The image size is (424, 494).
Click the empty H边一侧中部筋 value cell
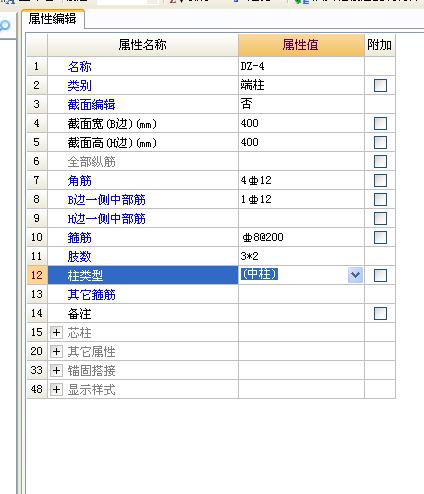click(x=301, y=218)
